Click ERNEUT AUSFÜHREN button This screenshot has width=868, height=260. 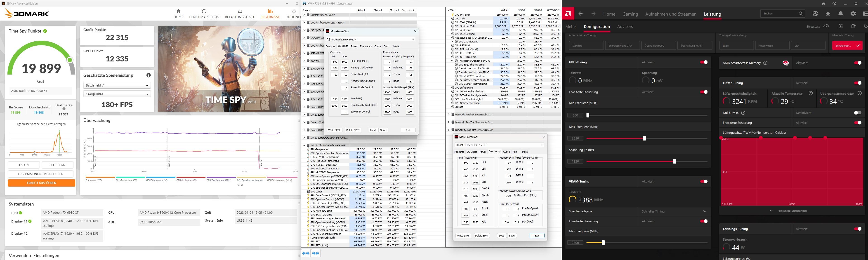pos(41,183)
